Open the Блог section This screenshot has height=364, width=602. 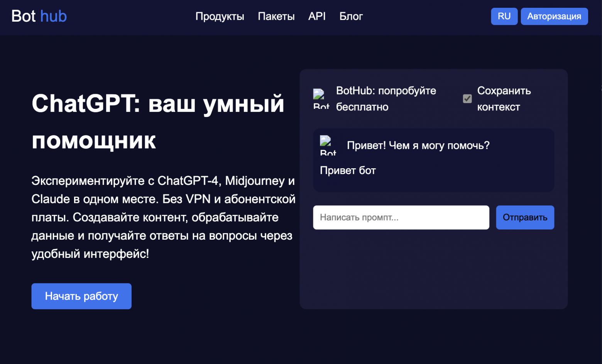point(351,16)
